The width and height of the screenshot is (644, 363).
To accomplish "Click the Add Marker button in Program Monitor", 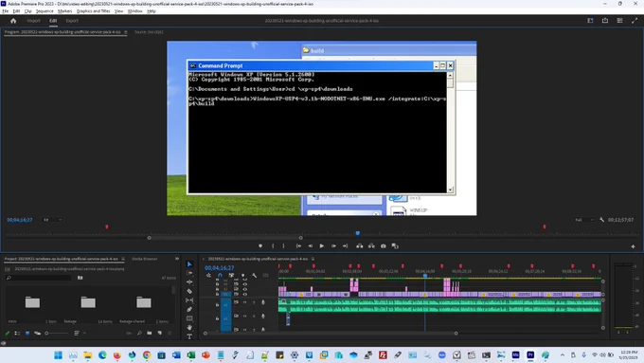I will coord(260,245).
